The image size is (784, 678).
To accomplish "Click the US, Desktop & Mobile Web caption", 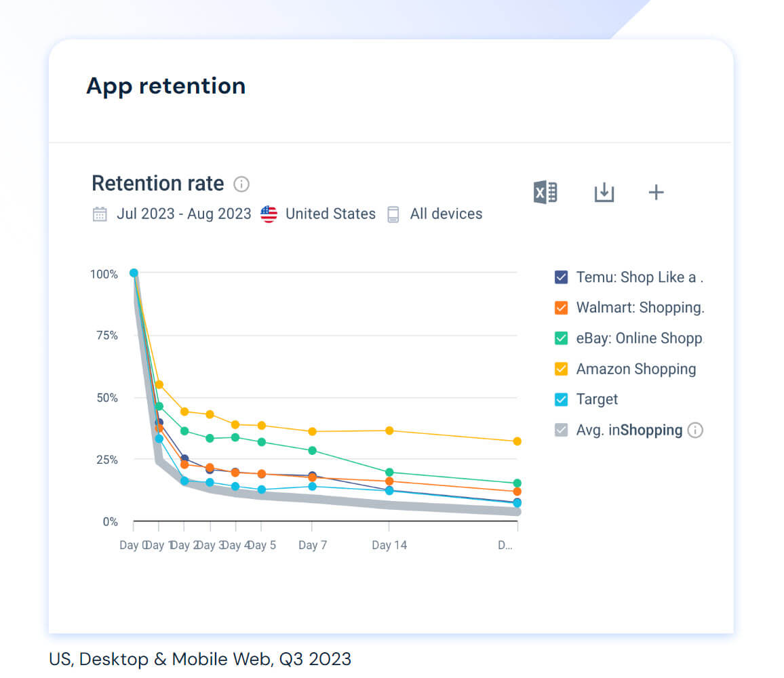I will click(x=200, y=659).
